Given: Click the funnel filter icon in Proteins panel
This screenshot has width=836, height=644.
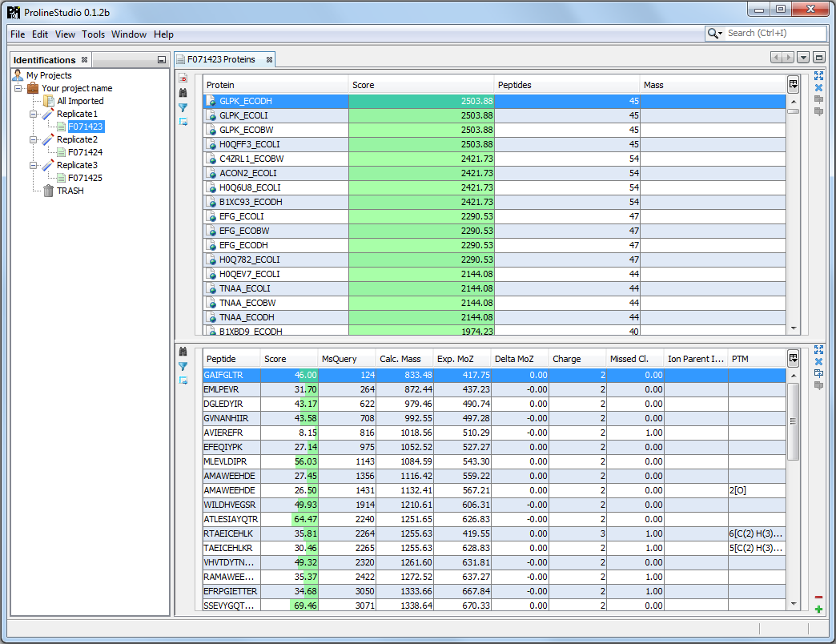Looking at the screenshot, I should point(183,107).
